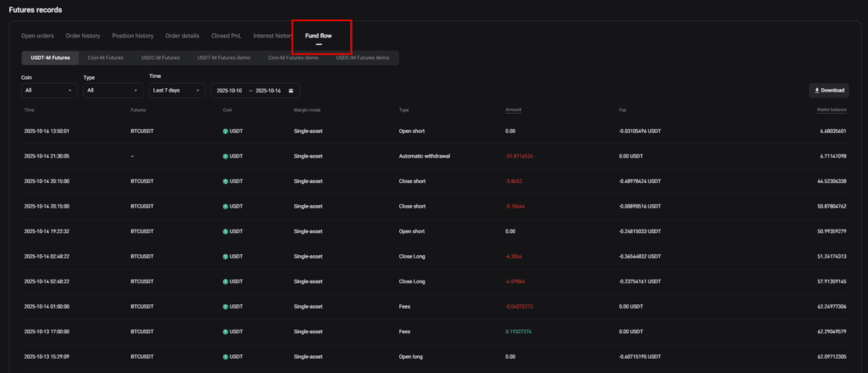This screenshot has width=868, height=373.
Task: Open the Time dropdown showing Last 7 days
Action: pyautogui.click(x=176, y=90)
